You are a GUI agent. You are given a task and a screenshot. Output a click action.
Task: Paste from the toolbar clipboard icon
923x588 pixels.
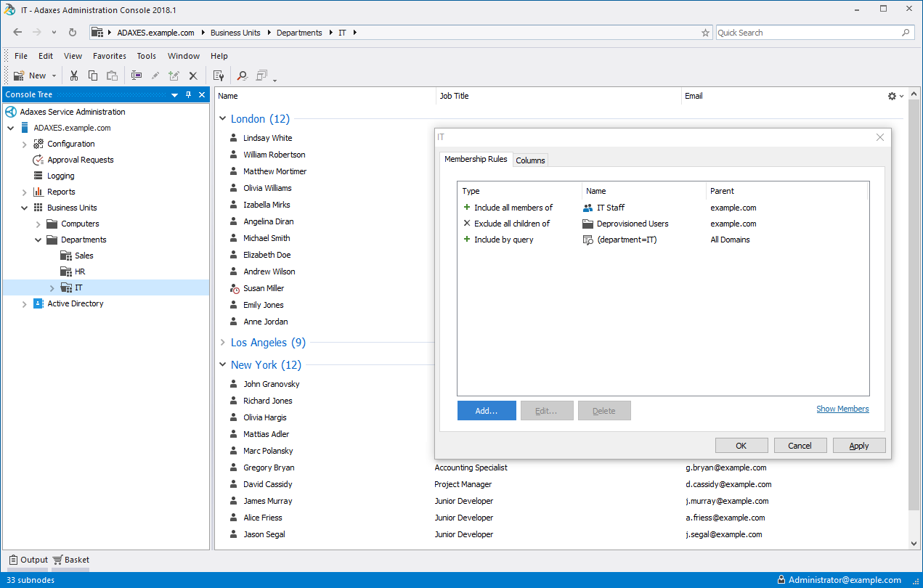(112, 75)
